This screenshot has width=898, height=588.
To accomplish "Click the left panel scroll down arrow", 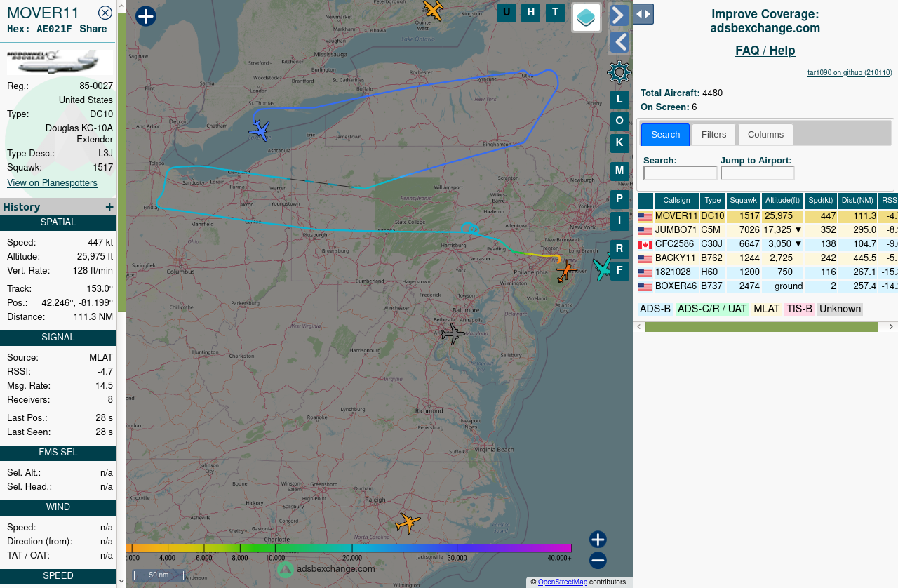I will pos(121,581).
